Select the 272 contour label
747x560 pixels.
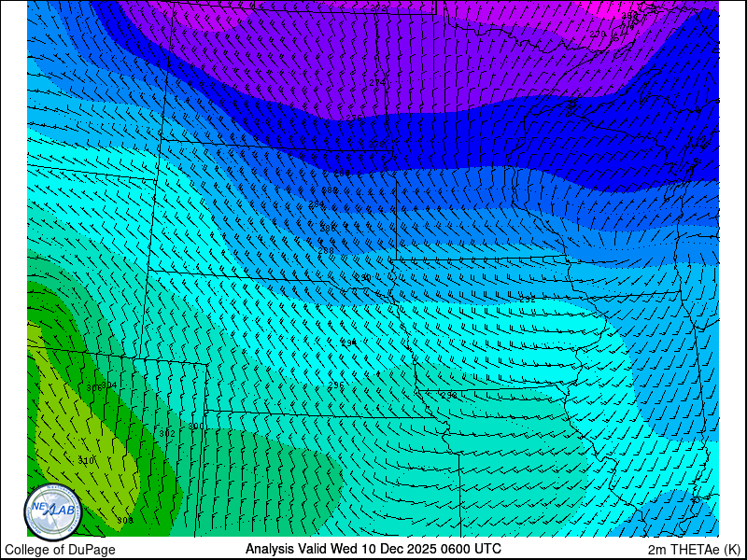click(378, 7)
